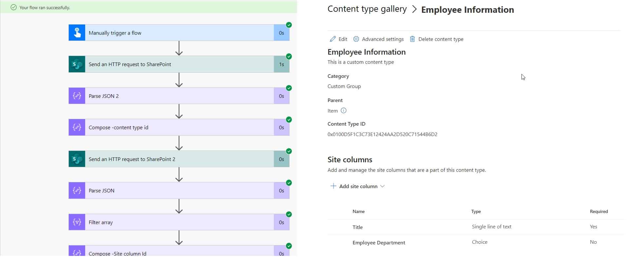Click the plus icon for Add site column
The image size is (644, 267).
333,186
